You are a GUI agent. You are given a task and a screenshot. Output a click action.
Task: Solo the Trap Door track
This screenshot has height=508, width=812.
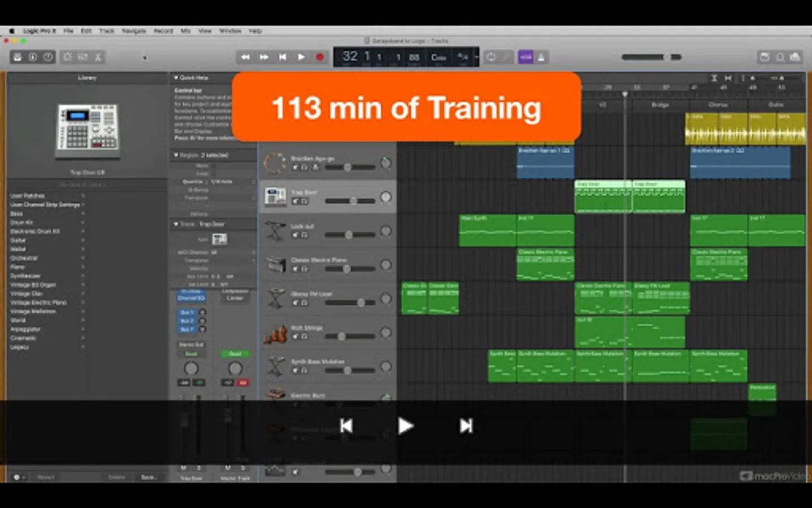point(304,201)
